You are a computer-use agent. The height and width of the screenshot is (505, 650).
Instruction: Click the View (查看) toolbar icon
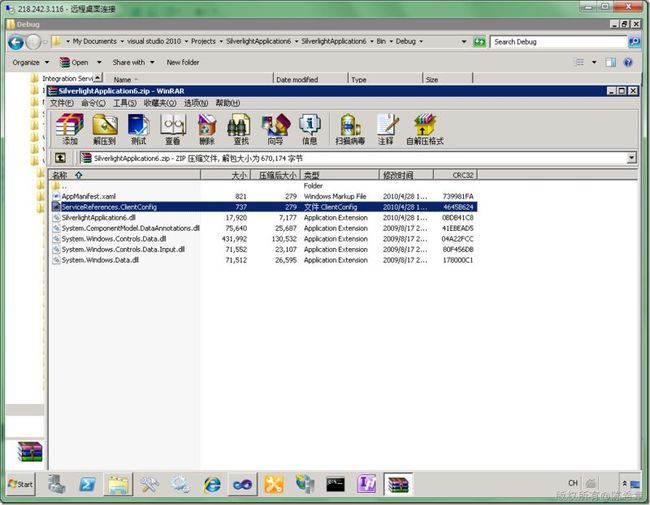[173, 129]
